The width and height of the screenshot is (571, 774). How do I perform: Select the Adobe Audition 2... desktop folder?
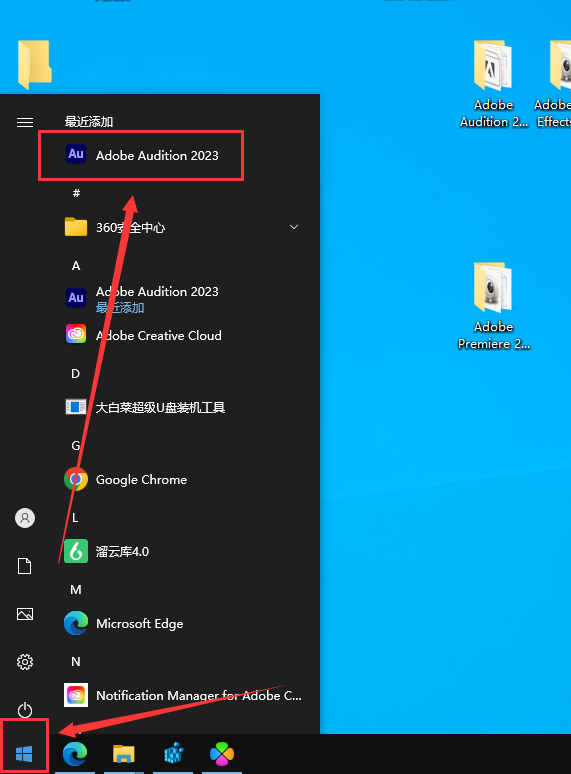pyautogui.click(x=493, y=85)
